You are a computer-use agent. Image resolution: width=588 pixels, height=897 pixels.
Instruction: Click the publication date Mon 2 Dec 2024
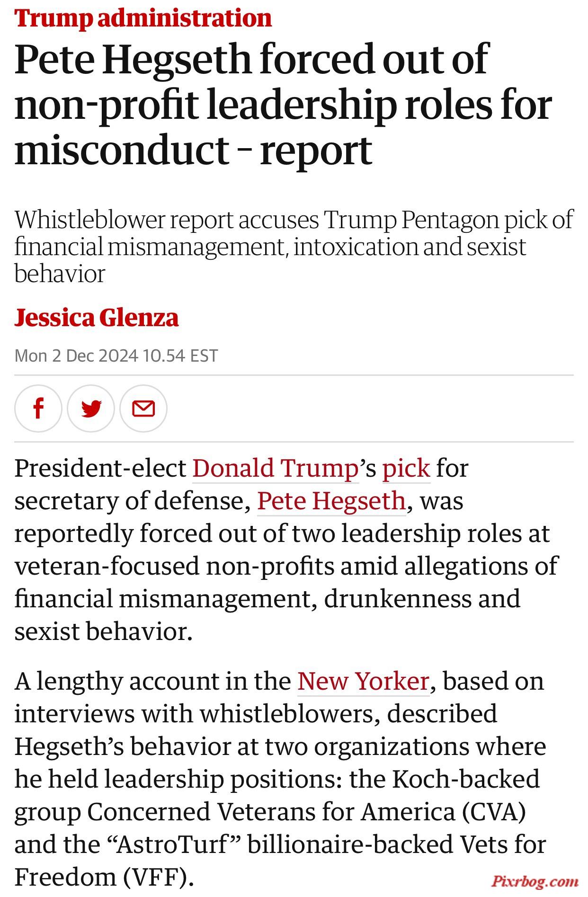click(76, 355)
